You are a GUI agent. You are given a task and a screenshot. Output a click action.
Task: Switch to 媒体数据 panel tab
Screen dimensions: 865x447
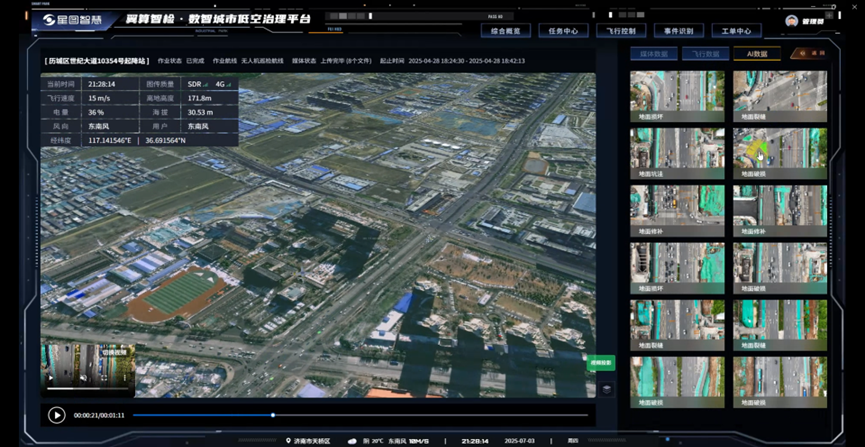pyautogui.click(x=655, y=54)
